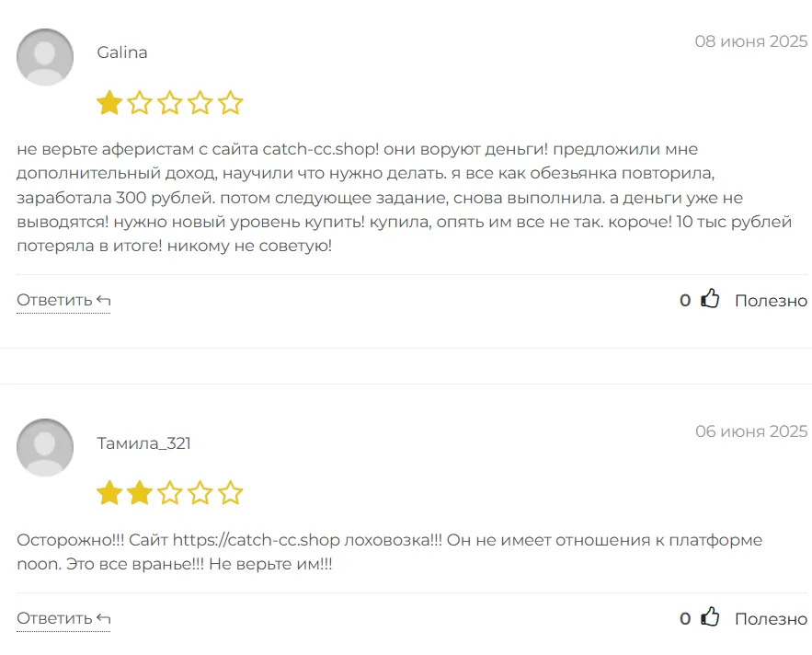
Task: Click thumbs-up icon on Тамила_321's review
Action: (x=710, y=617)
